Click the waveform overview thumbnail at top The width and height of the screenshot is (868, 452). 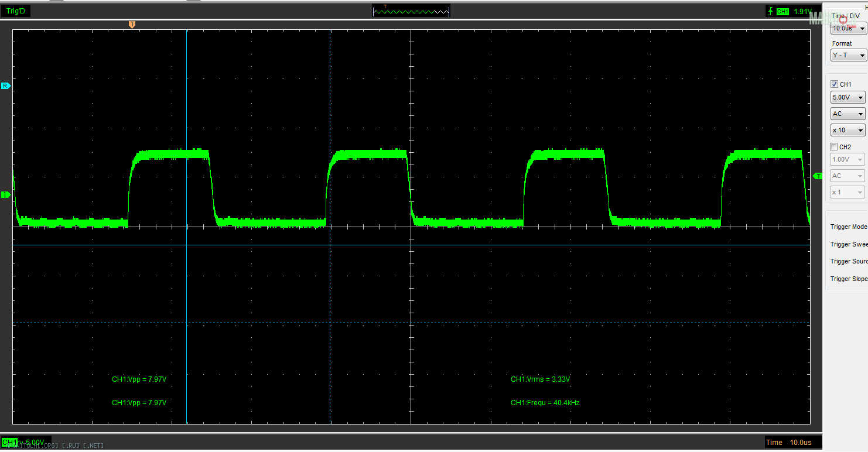coord(411,11)
